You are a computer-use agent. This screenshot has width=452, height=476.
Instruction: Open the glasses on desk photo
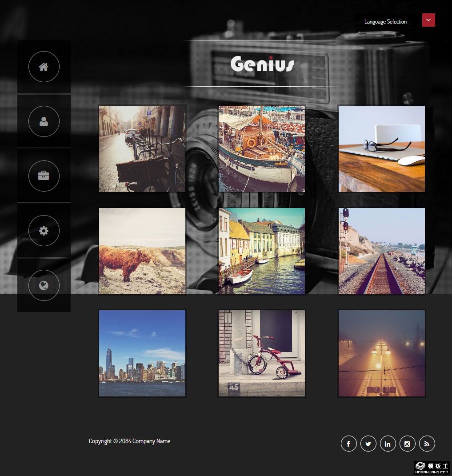pos(382,149)
